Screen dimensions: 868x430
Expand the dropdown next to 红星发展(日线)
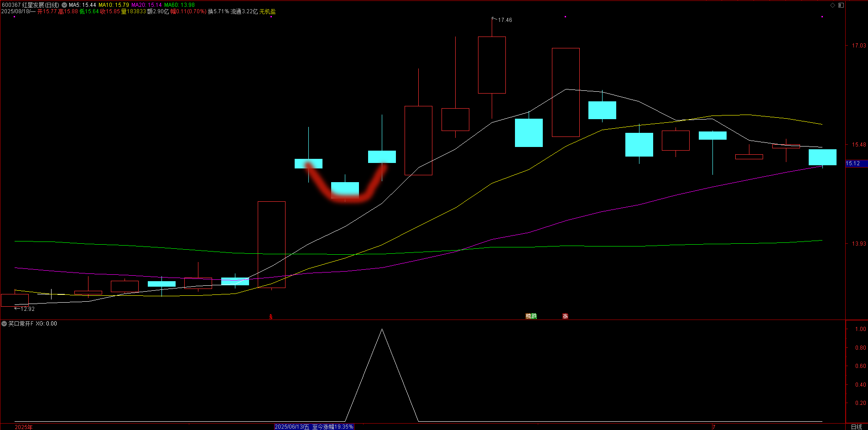point(64,5)
